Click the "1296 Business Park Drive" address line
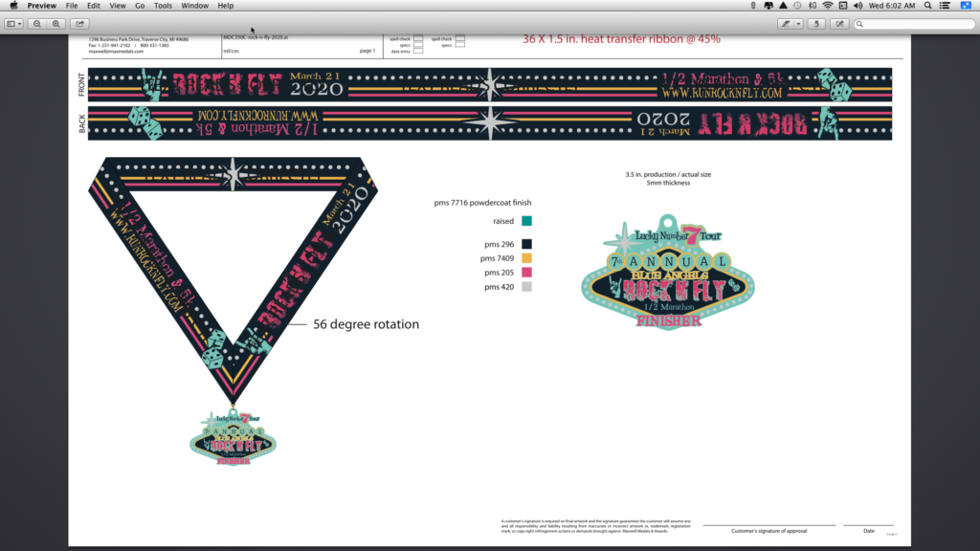The height and width of the screenshot is (551, 980). (x=138, y=38)
